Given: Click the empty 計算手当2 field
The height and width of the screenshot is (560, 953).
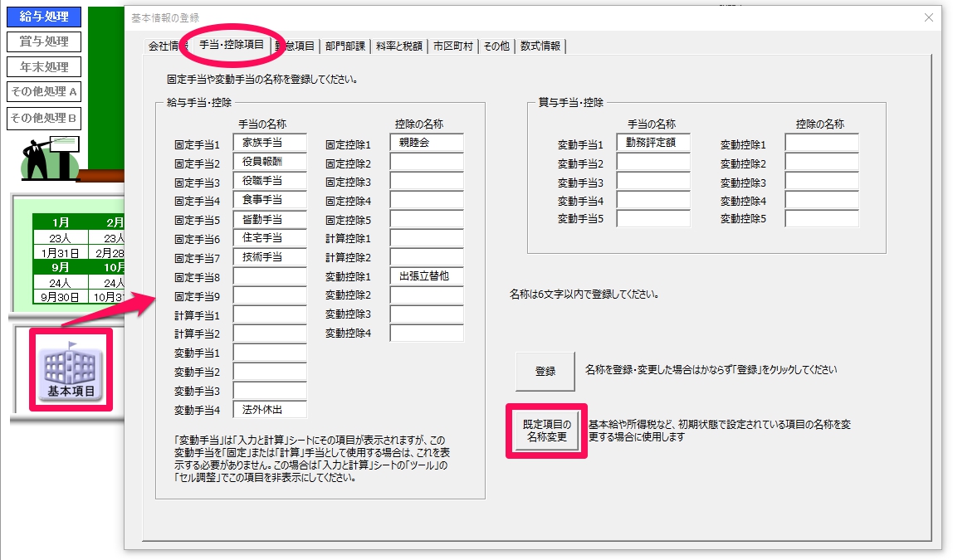Looking at the screenshot, I should [x=270, y=334].
